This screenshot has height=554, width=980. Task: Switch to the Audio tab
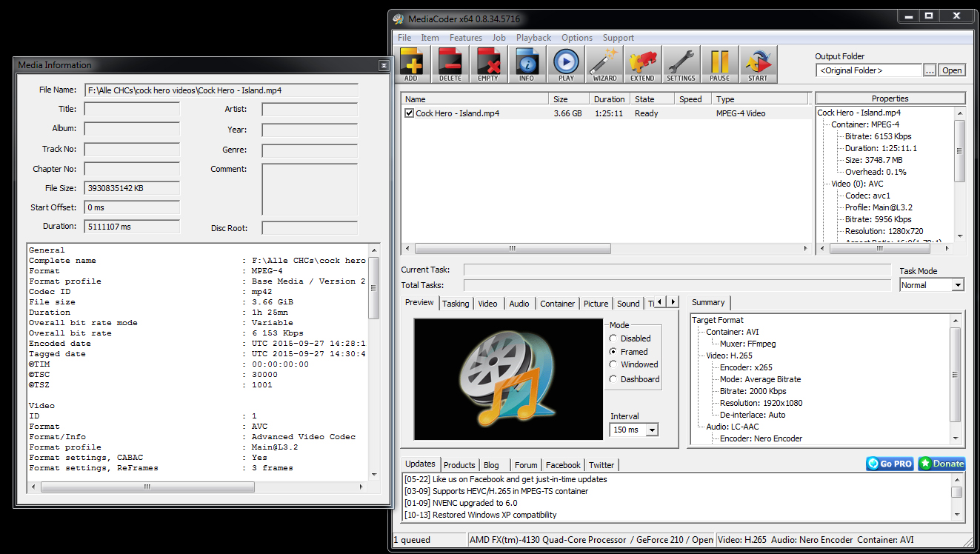519,304
